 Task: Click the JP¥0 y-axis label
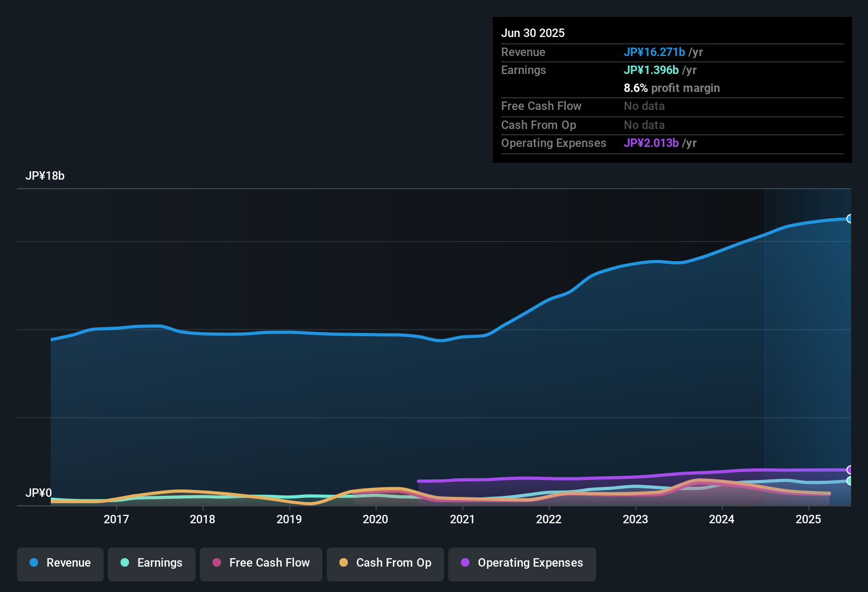[x=39, y=493]
